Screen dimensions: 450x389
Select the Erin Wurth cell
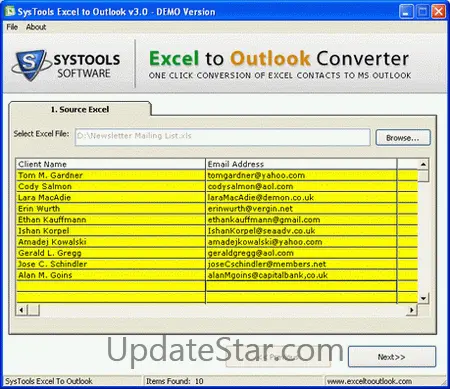(111, 209)
